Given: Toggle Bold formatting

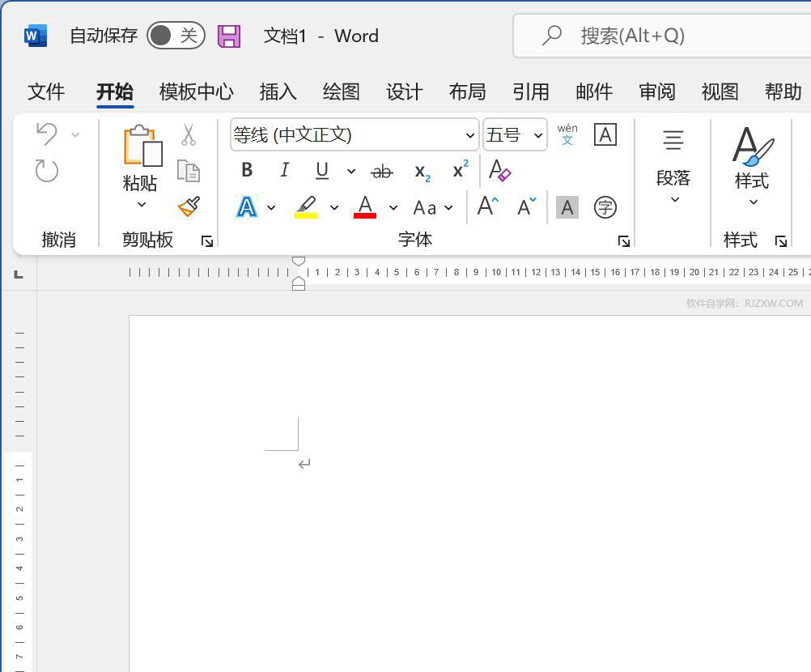Looking at the screenshot, I should pos(247,169).
